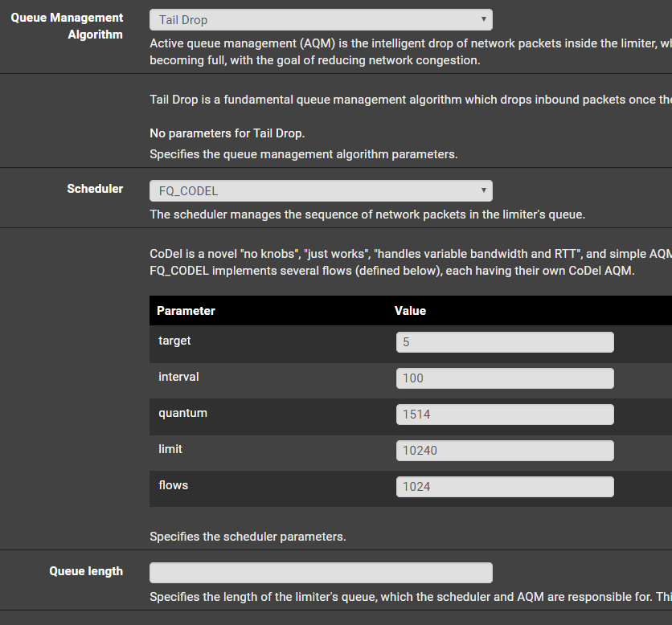Screen dimensions: 672x625
Task: Focus the interval value input
Action: coord(505,378)
